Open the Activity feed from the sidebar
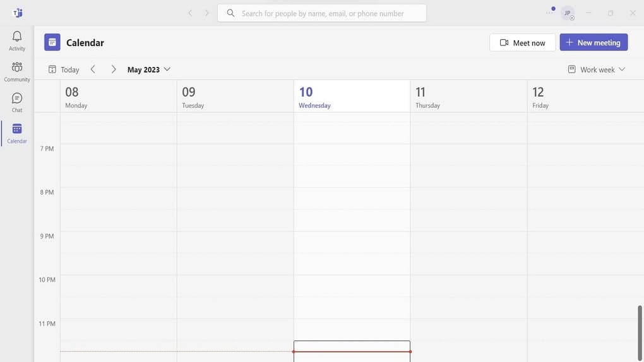This screenshot has height=362, width=644. coord(17,41)
